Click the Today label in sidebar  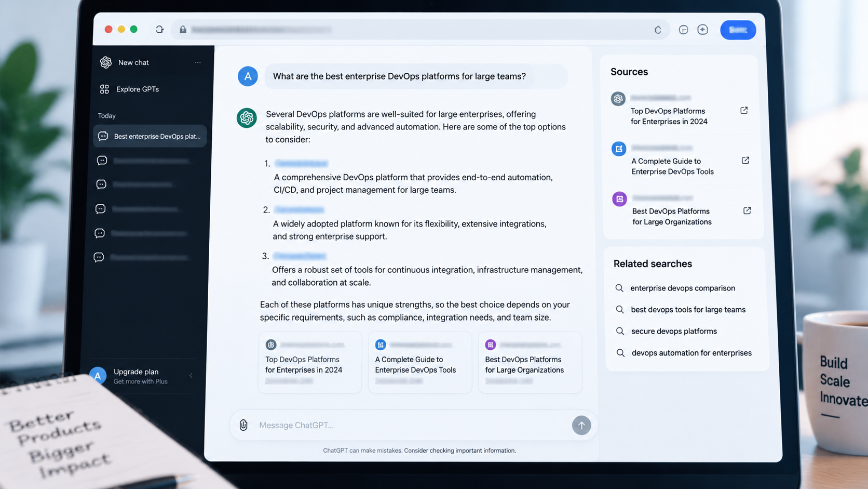(x=107, y=116)
